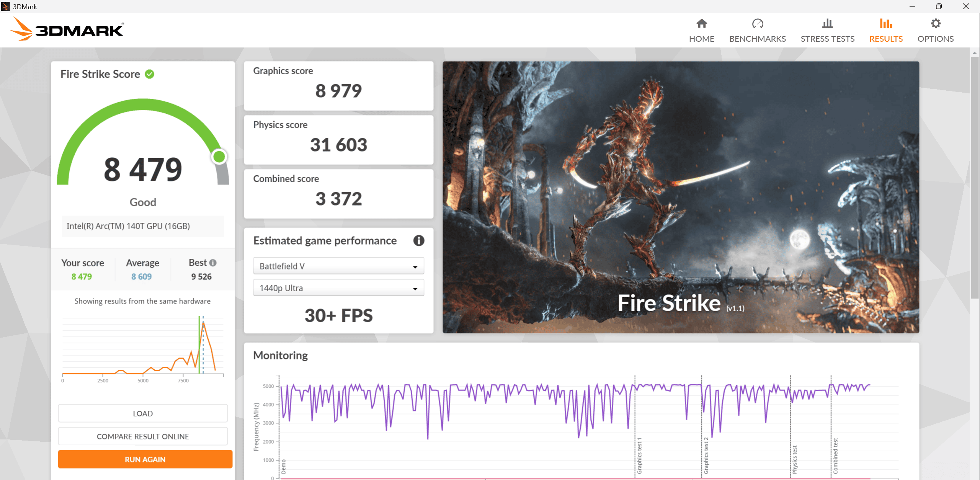The image size is (980, 480).
Task: Click the 3DMark icon in the title bar
Action: (x=5, y=6)
